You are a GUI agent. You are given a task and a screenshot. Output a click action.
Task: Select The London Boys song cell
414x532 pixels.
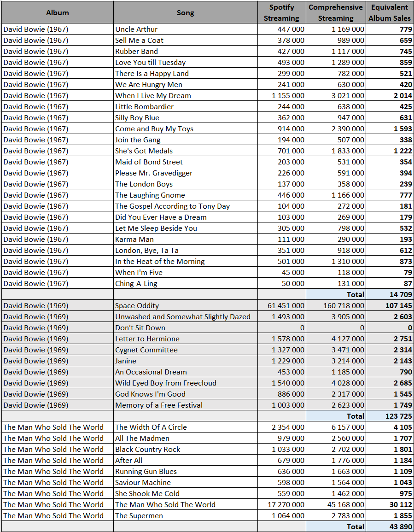click(x=185, y=184)
